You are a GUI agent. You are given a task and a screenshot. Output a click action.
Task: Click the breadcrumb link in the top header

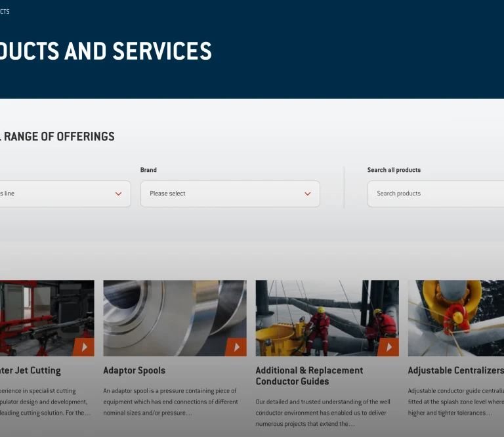5,12
